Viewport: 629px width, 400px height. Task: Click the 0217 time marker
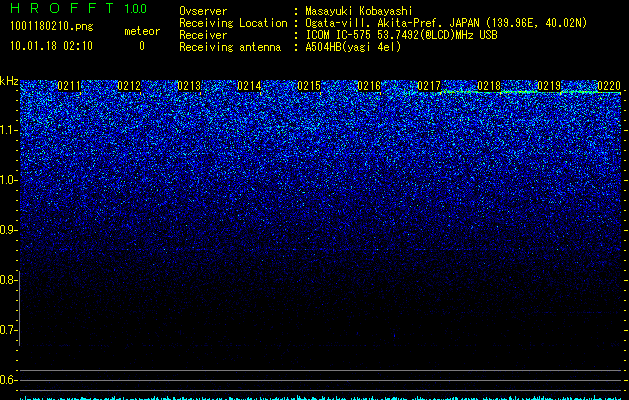click(x=429, y=86)
